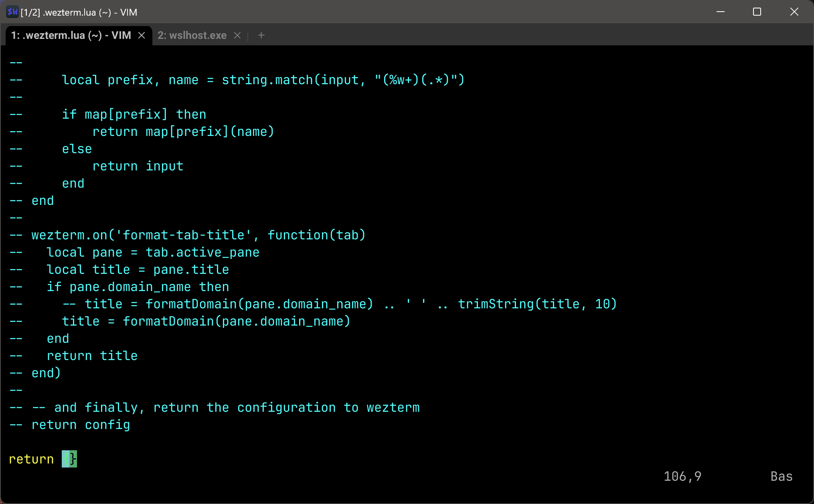
Task: Switch to the wslhost.exe tab
Action: click(192, 35)
